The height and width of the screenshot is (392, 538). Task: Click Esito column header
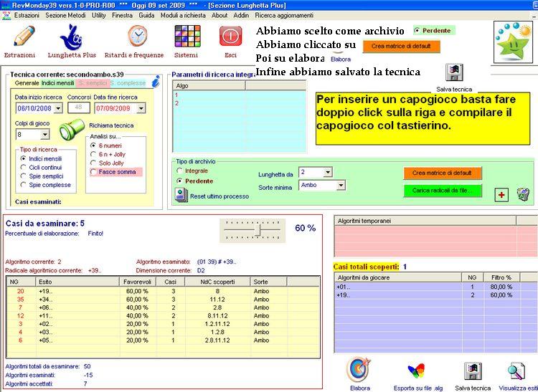pyautogui.click(x=77, y=282)
